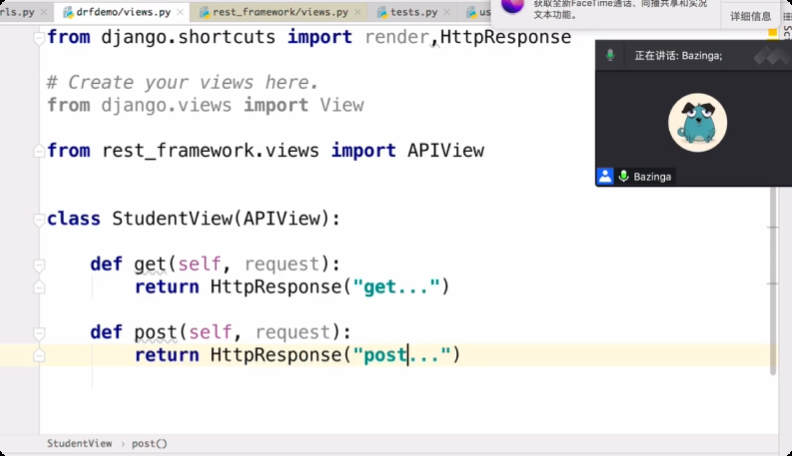Screen dimensions: 792x456
Task: Collapse the post method fold marker
Action: coord(39,333)
